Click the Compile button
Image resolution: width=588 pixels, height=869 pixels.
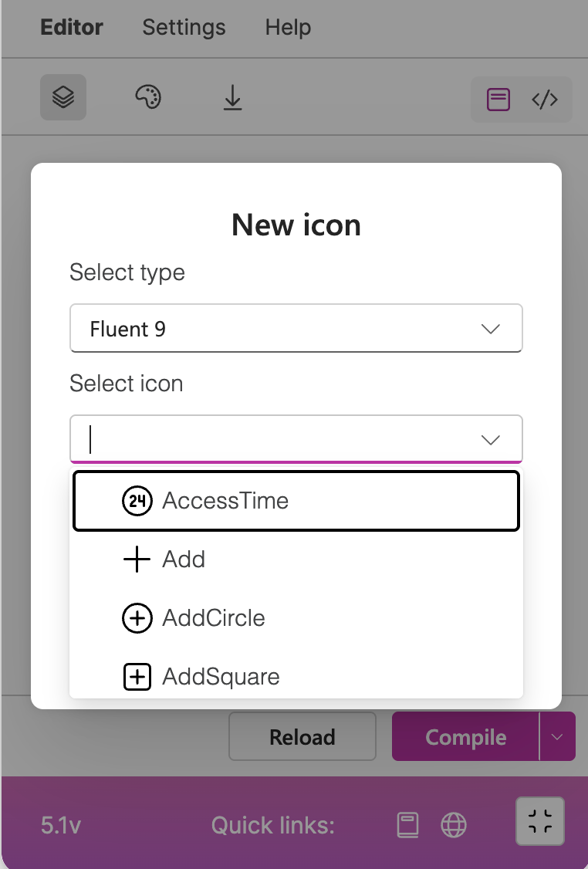coord(465,736)
